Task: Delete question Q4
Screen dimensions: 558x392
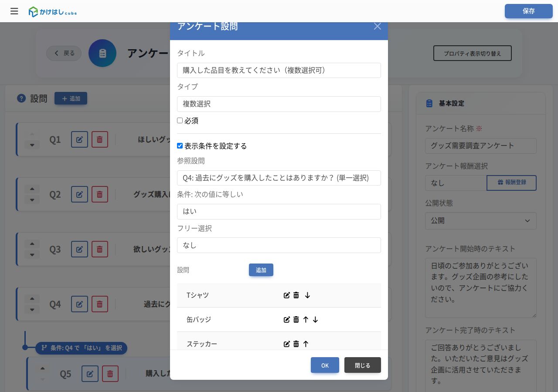Action: 99,304
